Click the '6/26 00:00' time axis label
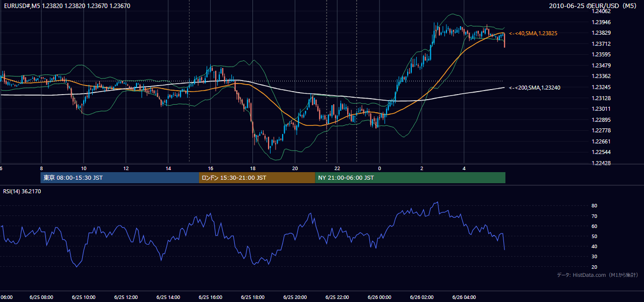 point(380,297)
